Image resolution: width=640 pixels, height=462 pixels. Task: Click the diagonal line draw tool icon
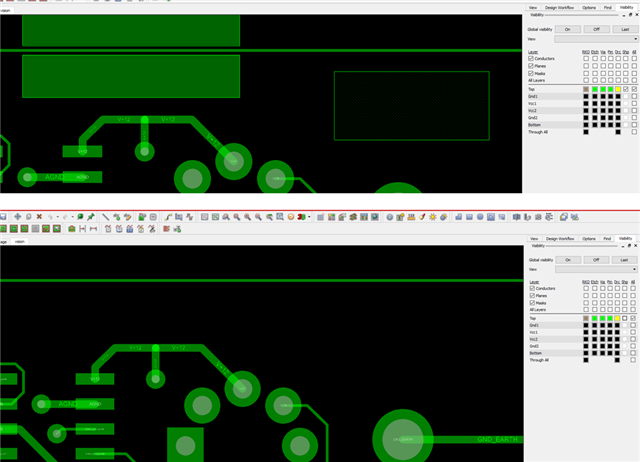coord(106,217)
